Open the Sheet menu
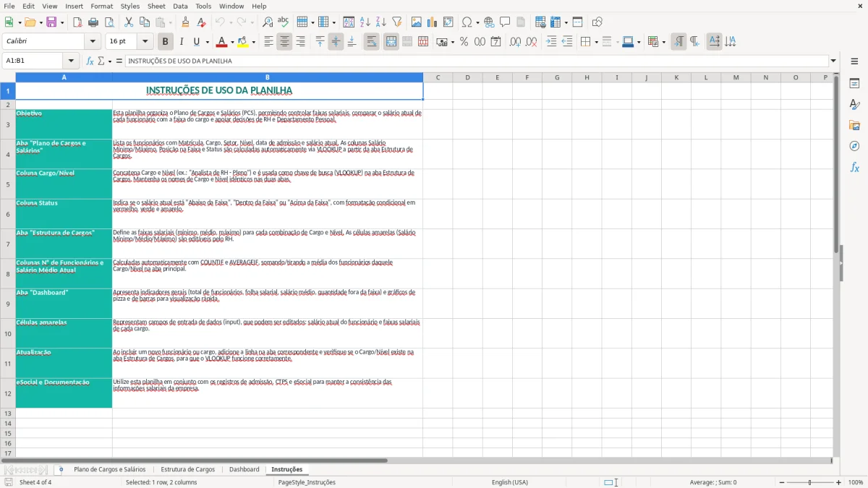 (156, 6)
